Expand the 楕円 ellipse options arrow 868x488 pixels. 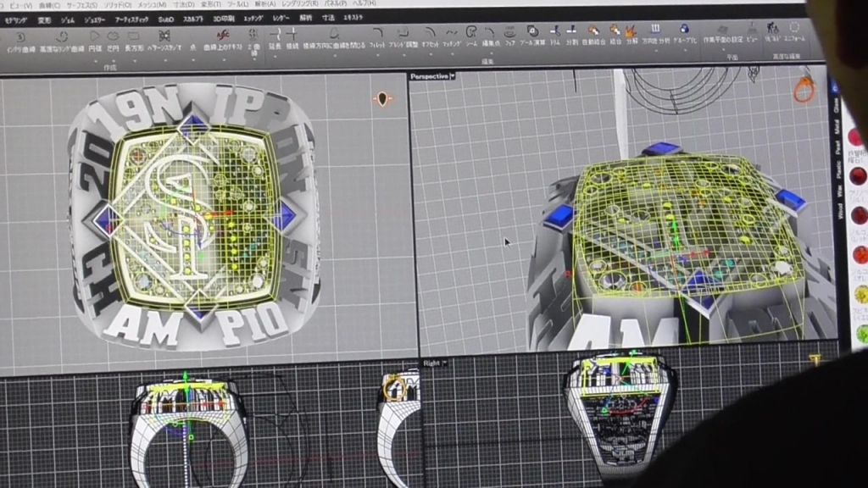(x=113, y=61)
